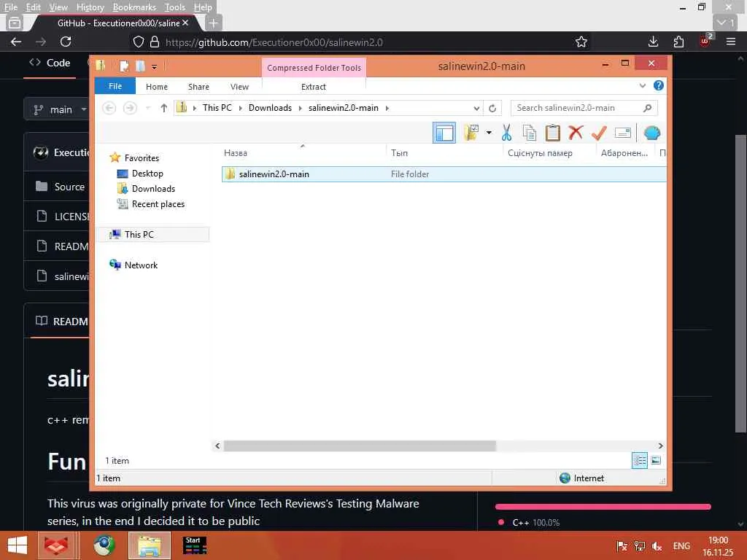747x560 pixels.
Task: Click the Properties icon in Quick Access Toolbar
Action: pyautogui.click(x=124, y=66)
